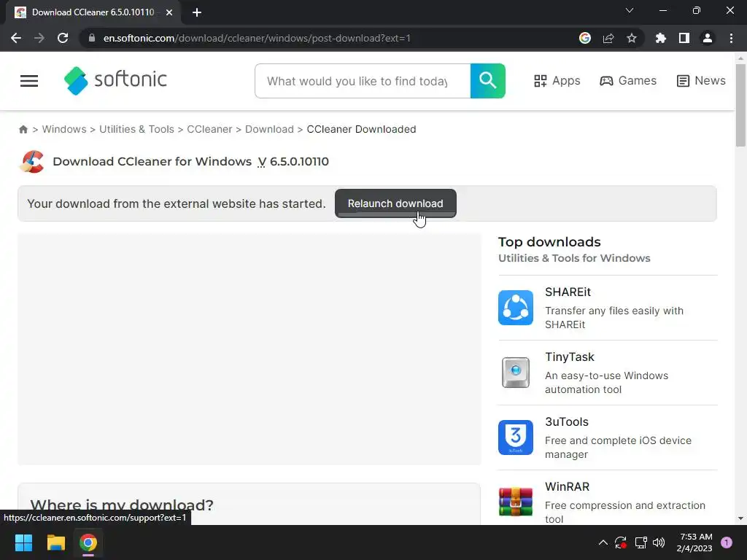
Task: Open the 3uTools app icon
Action: pos(516,437)
